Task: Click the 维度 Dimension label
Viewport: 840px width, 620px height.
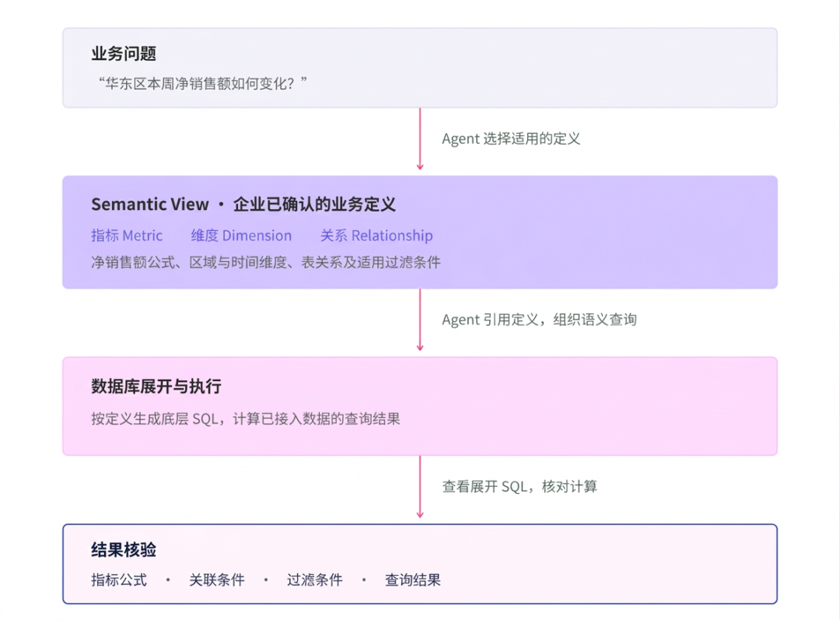Action: [x=242, y=235]
